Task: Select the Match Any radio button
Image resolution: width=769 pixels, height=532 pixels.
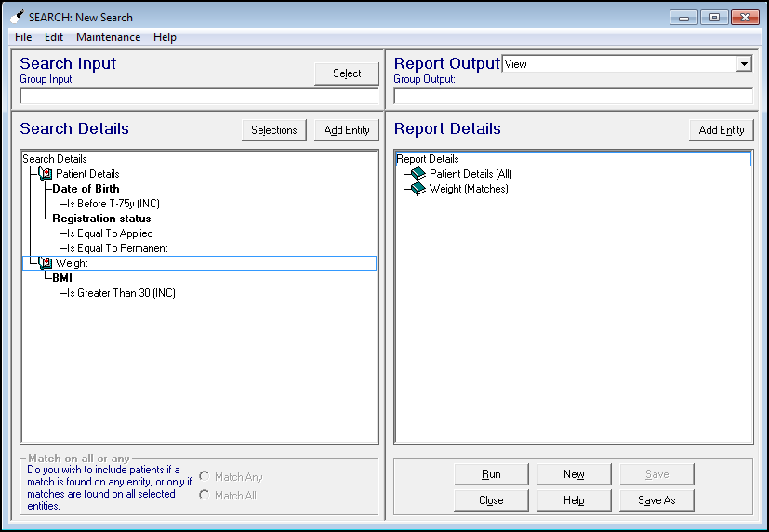Action: point(204,477)
